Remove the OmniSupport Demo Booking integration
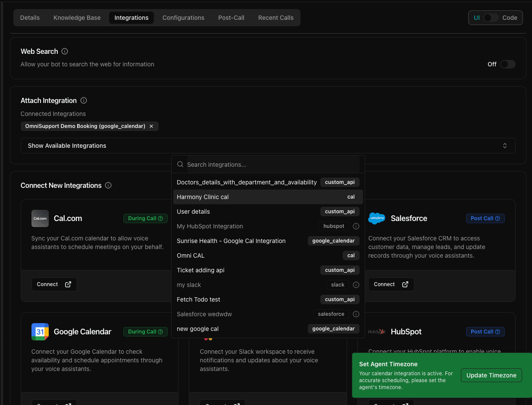Viewport: 532px width, 405px height. [x=151, y=126]
